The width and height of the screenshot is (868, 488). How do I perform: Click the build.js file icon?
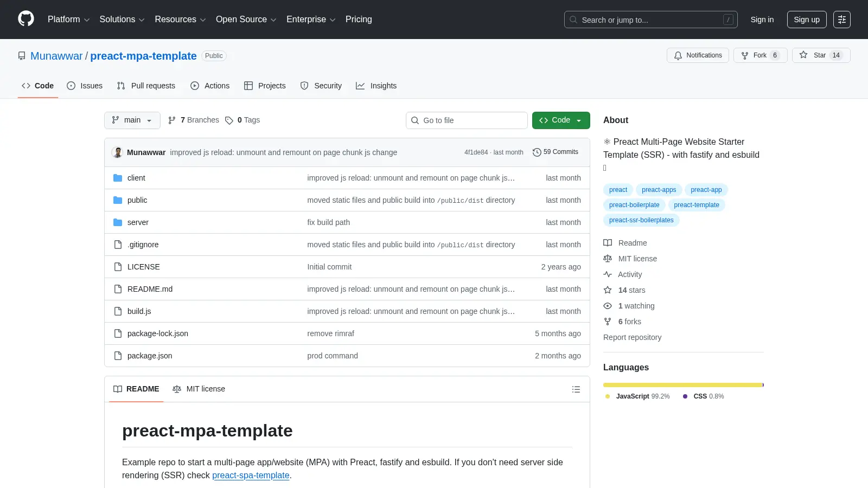[118, 311]
